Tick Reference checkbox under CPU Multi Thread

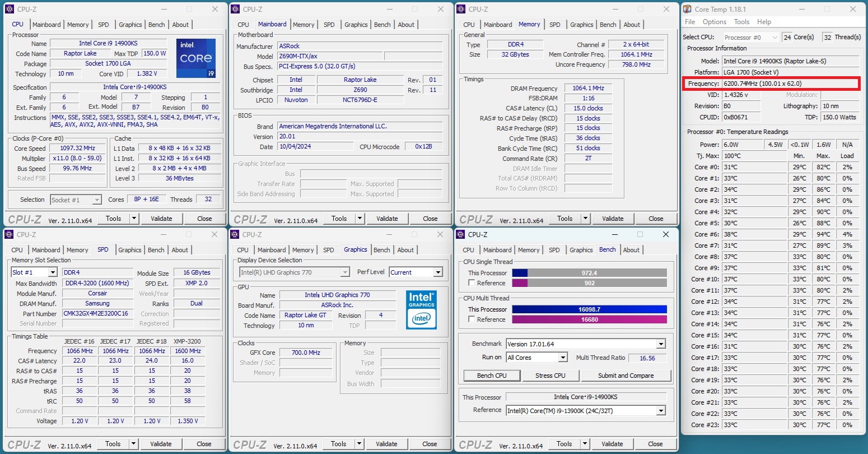pyautogui.click(x=472, y=319)
